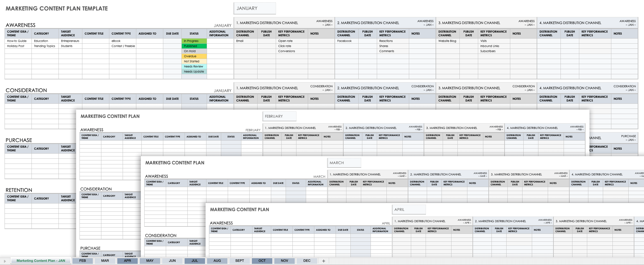Click the Marketing Content Plan title on February sheet
This screenshot has height=265, width=644.
(x=110, y=116)
